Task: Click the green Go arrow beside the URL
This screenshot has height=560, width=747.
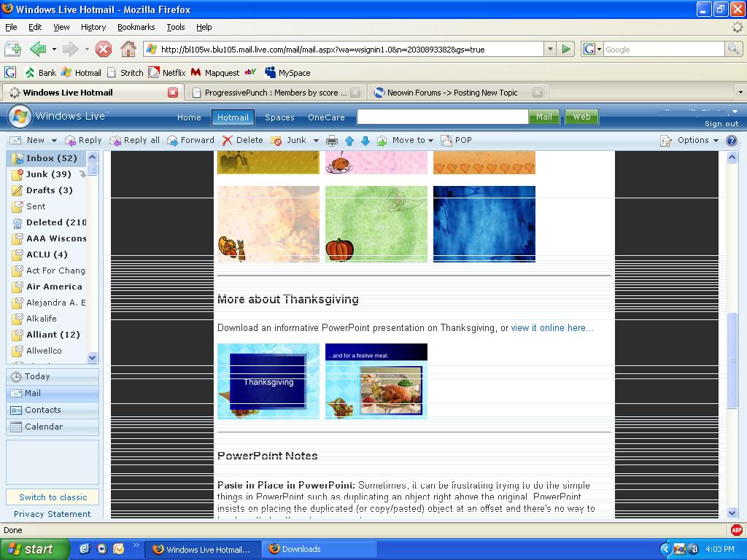Action: click(566, 49)
